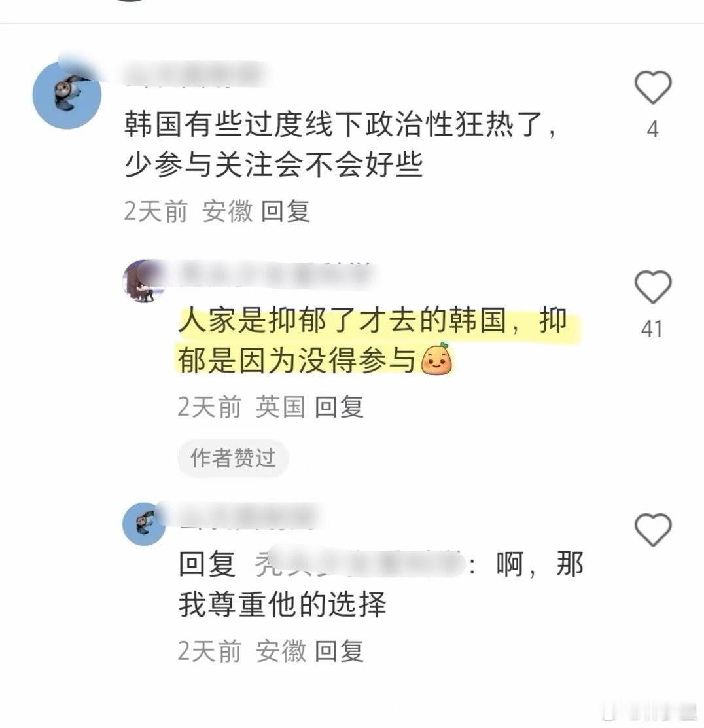Select the comment text 少参与关注会不会好些
The image size is (704, 728).
coord(273,164)
